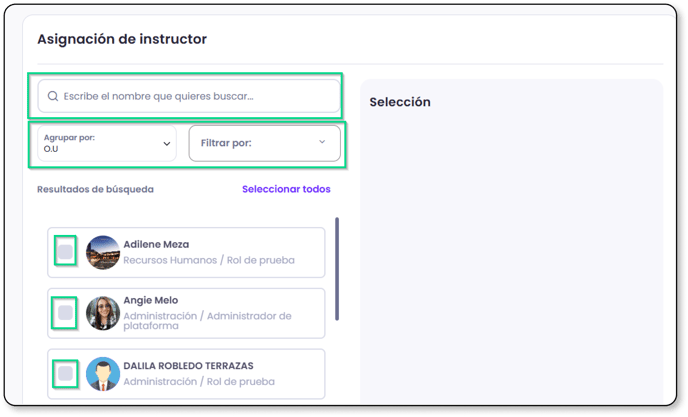
Task: Click the chevron arrow in Agrupar por
Action: pos(167,144)
